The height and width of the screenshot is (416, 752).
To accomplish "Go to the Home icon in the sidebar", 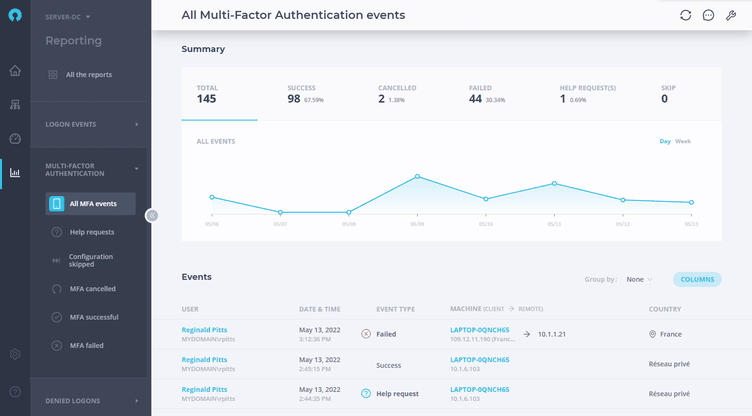I will (15, 71).
